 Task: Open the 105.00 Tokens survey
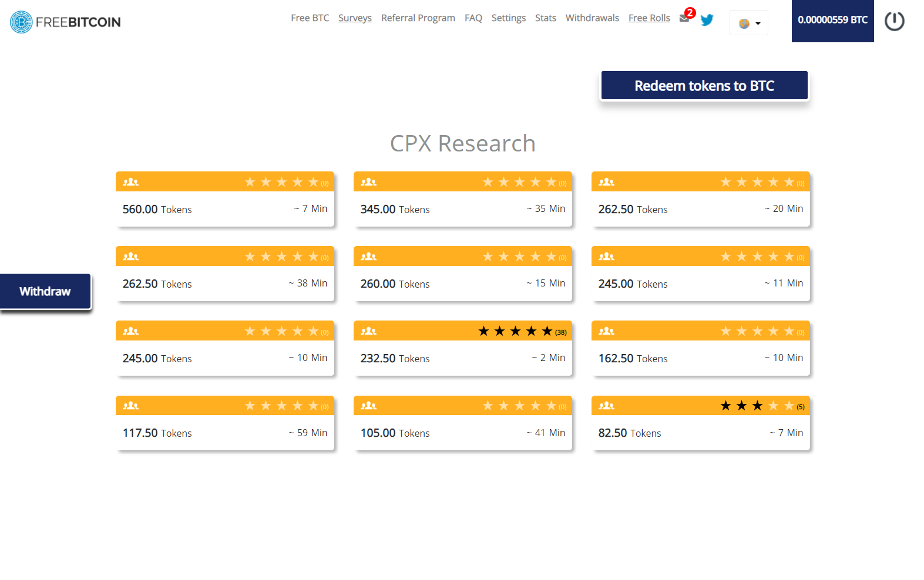point(463,423)
